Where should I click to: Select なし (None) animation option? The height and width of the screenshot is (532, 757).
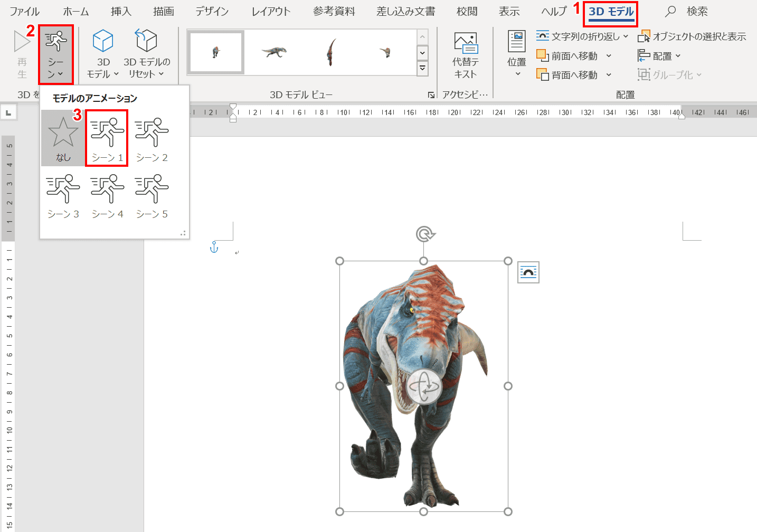click(x=63, y=138)
